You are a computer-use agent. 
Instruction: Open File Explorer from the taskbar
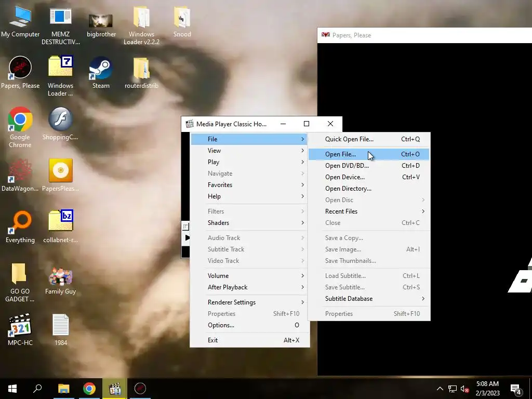(63, 389)
